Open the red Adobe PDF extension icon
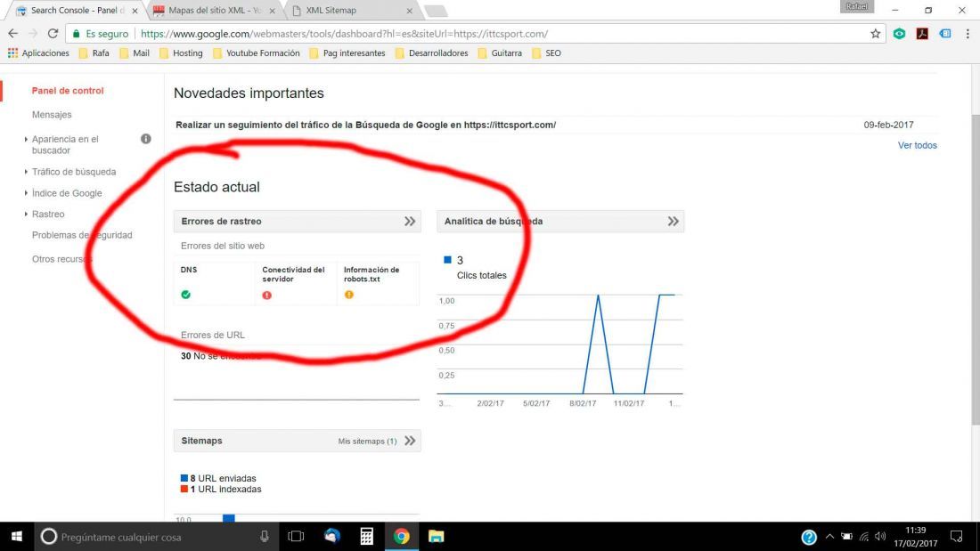 coord(922,34)
